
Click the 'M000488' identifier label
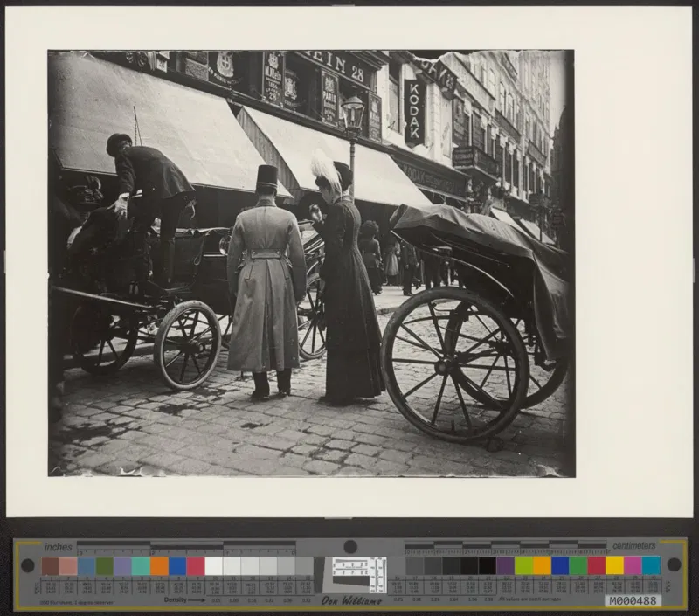633,601
